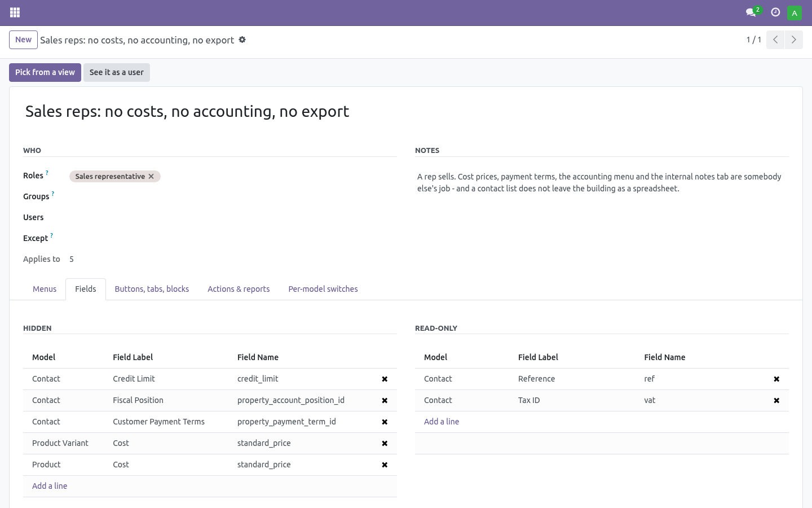Show the Groups help tooltip mark
812x508 pixels.
tap(53, 194)
